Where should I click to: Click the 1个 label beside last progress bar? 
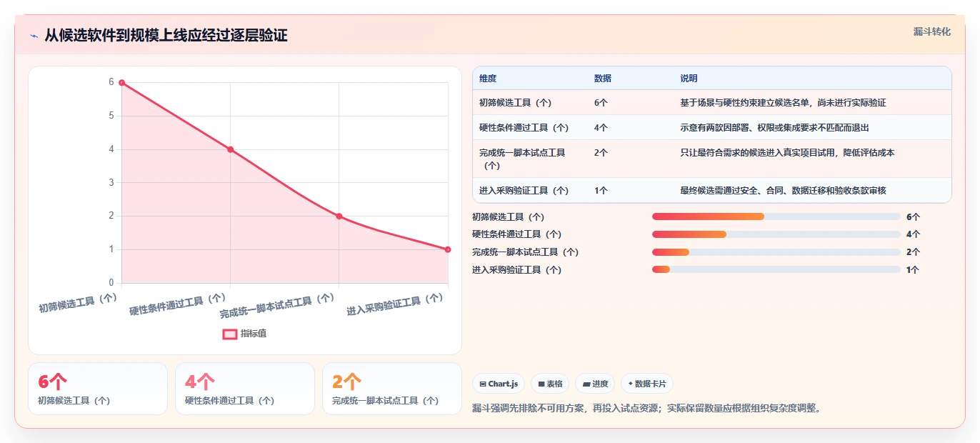point(914,270)
